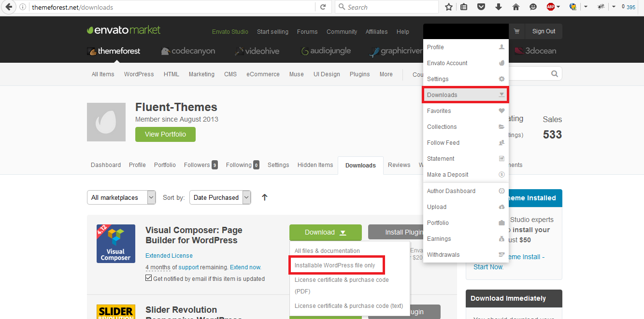Screen dimensions: 644x319
Task: Reload the page using the refresh icon
Action: (x=323, y=7)
